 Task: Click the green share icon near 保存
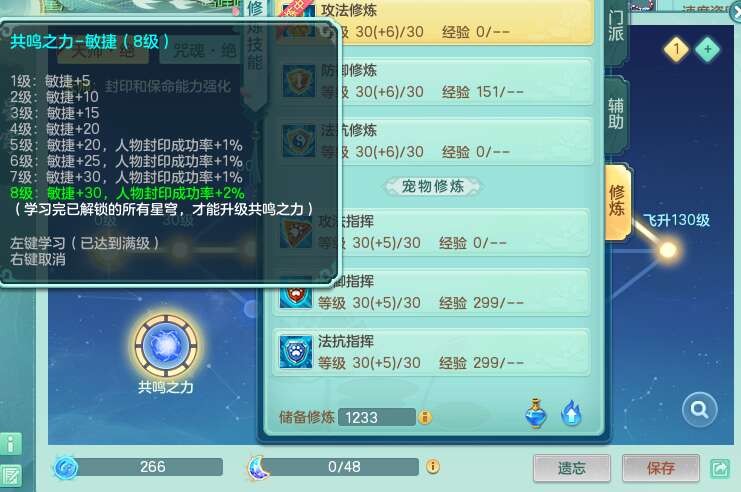[720, 468]
